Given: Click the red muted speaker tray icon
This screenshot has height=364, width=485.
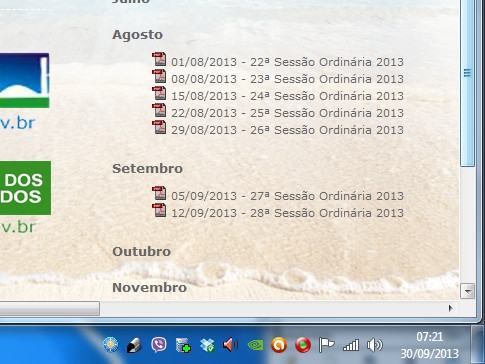Looking at the screenshot, I should 230,345.
